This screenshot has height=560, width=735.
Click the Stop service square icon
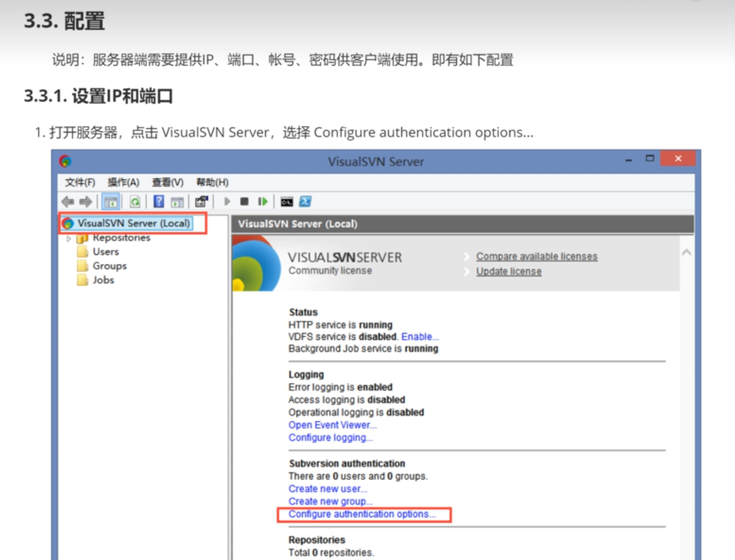click(x=244, y=202)
